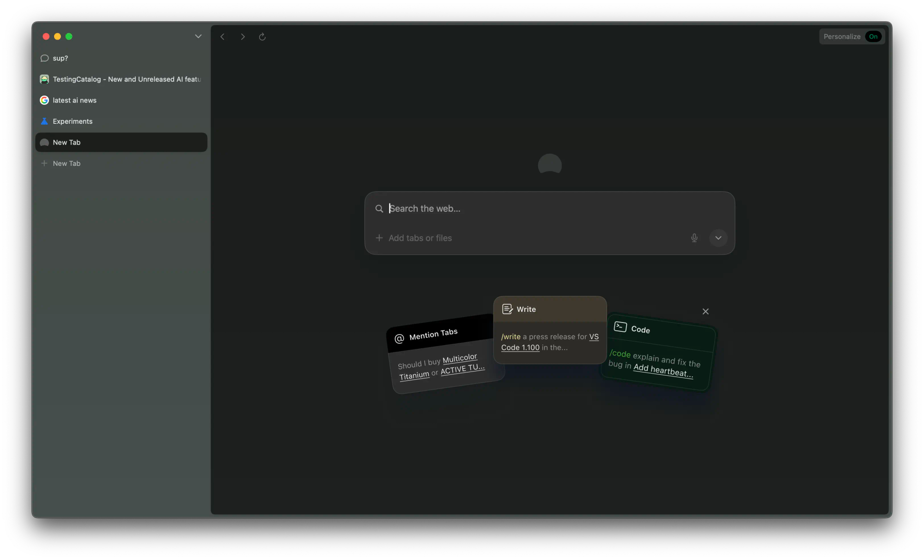924x560 pixels.
Task: Toggle the Personalize On switch
Action: point(873,37)
